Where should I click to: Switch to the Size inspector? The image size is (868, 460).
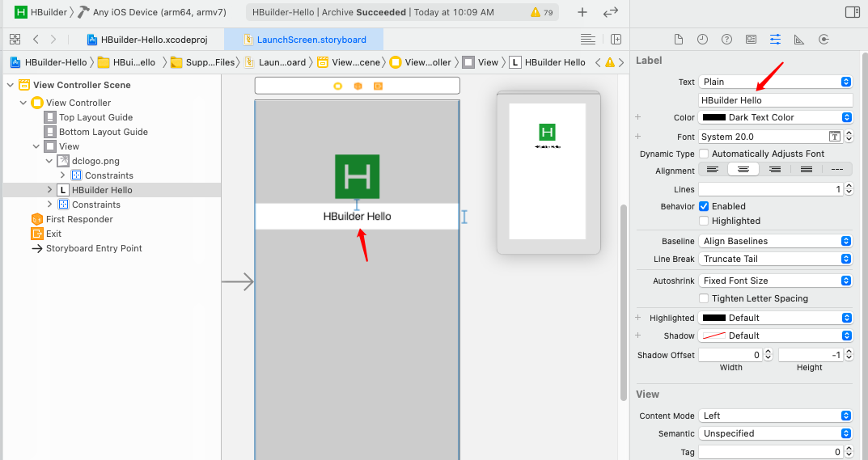(798, 40)
